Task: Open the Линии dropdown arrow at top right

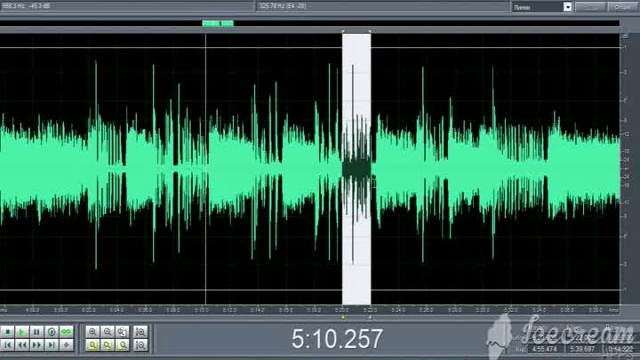Action: [x=567, y=7]
